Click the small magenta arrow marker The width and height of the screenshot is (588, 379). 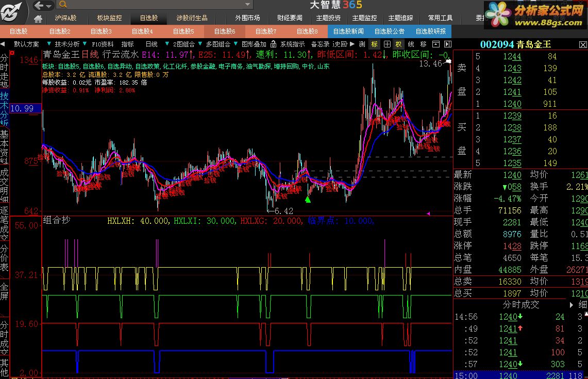point(428,213)
